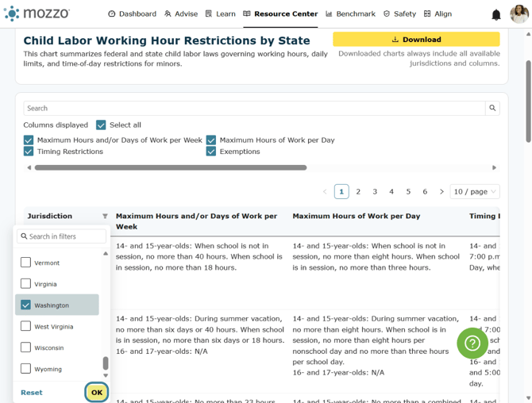
Task: Uncheck Maximum Hours of Work per Day column
Action: pyautogui.click(x=211, y=140)
